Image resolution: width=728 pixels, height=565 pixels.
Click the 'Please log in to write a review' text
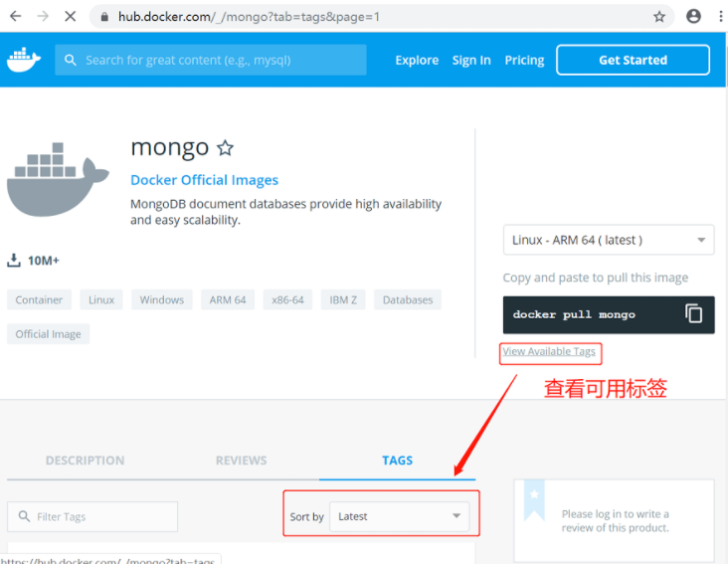click(616, 521)
